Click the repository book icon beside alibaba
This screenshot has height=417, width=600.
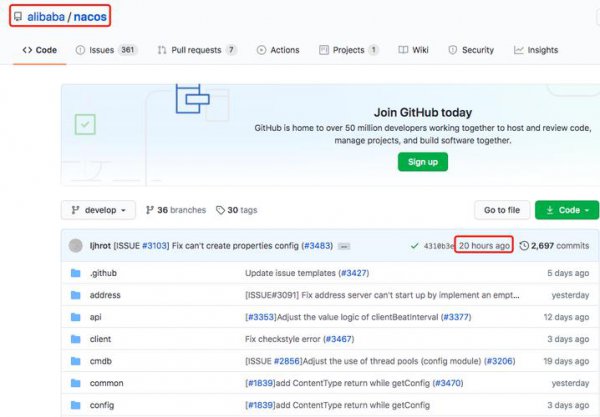pos(18,17)
